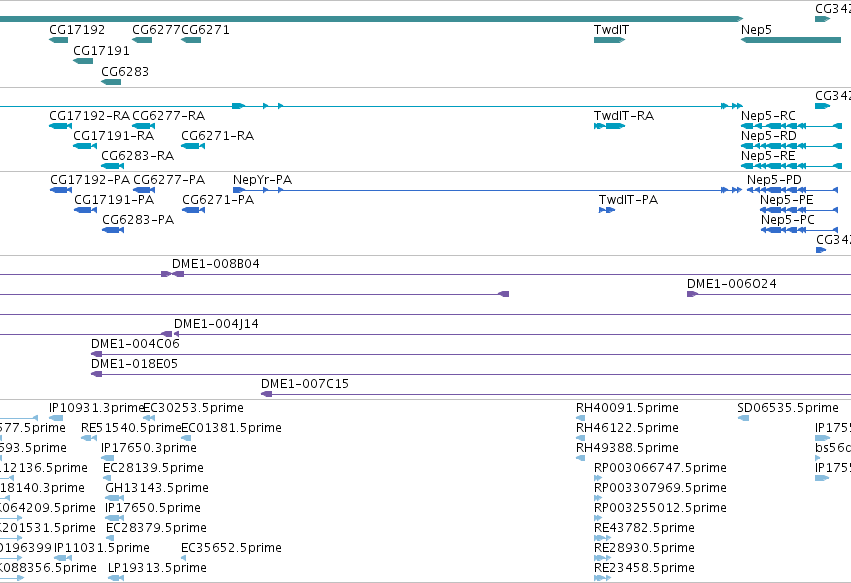This screenshot has width=851, height=583.
Task: Select the IP17650.3prime EST
Action: [107, 458]
